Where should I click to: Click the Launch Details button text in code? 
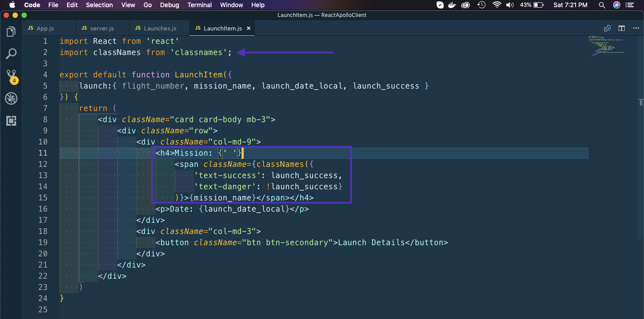(371, 242)
